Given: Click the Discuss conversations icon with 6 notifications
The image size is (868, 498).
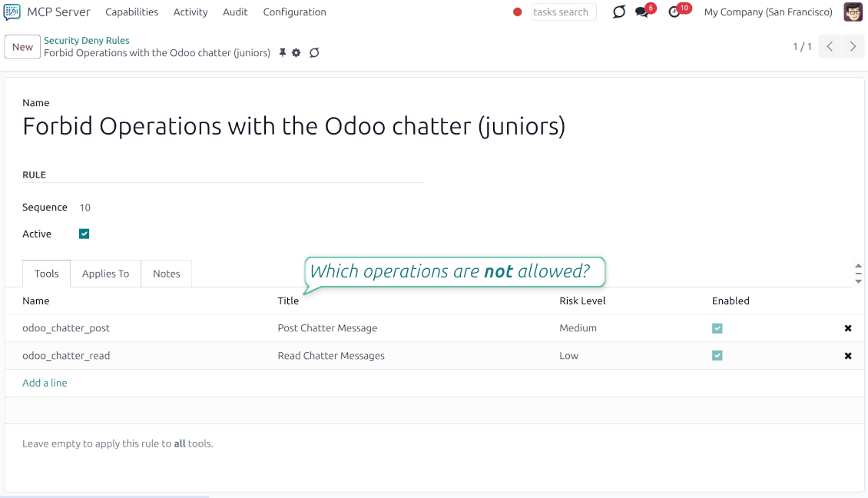Looking at the screenshot, I should [641, 12].
